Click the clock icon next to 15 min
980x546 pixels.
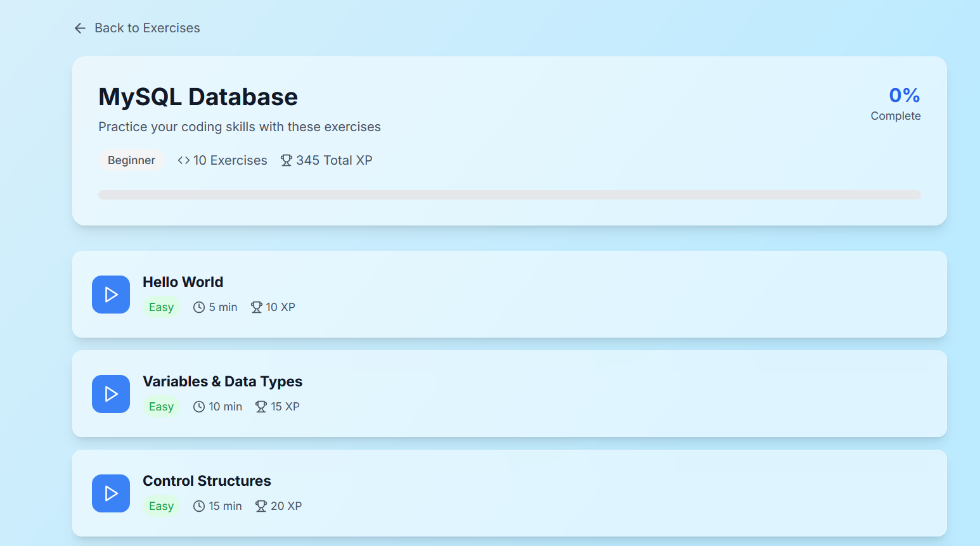click(199, 506)
